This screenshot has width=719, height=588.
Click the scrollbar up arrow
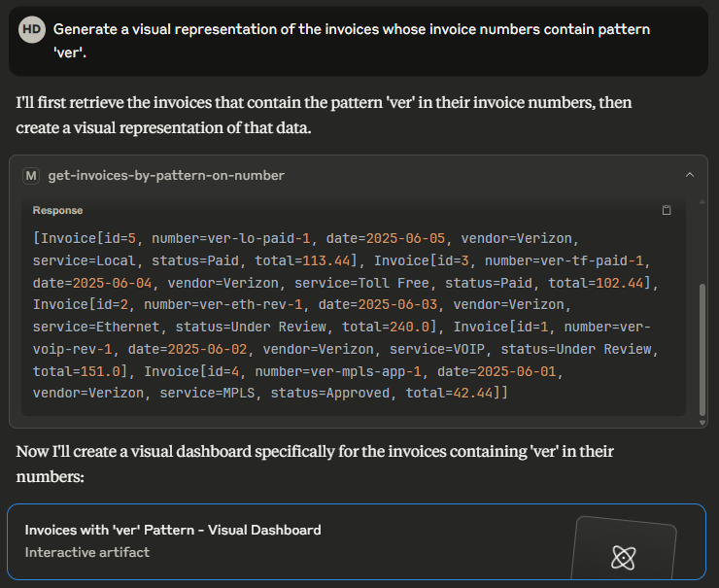[x=702, y=202]
